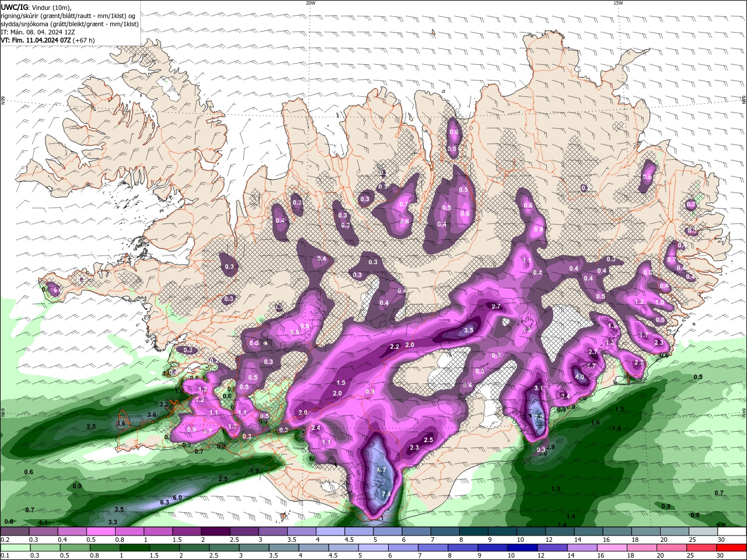The image size is (747, 560).
Task: Click the 7.4 precipitation value on the south coast
Action: tap(386, 494)
